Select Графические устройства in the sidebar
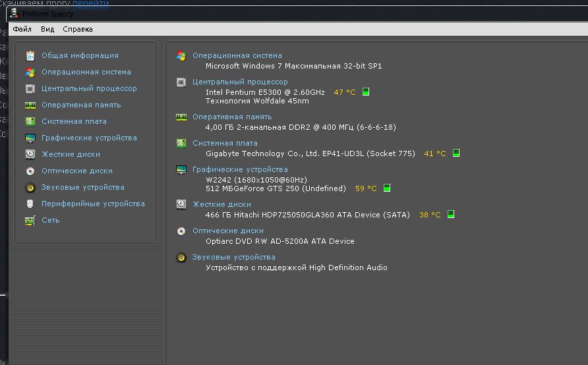This screenshot has width=588, height=365. point(89,138)
